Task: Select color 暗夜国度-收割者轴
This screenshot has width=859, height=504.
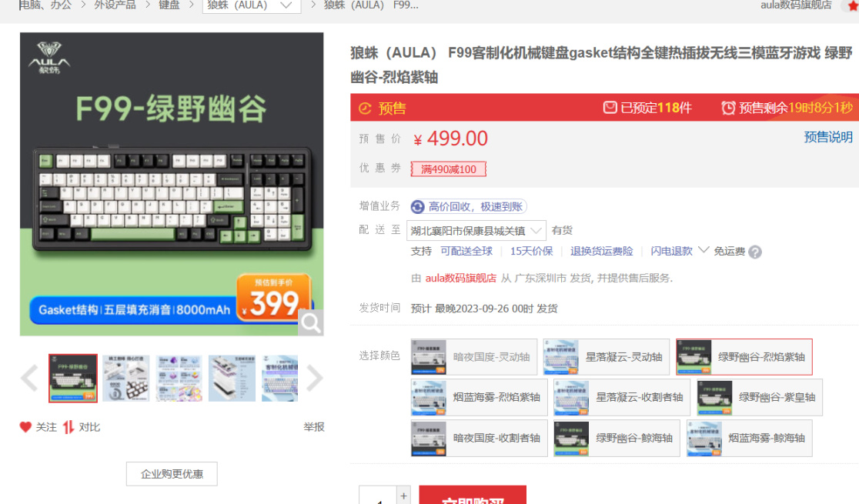Action: point(479,439)
